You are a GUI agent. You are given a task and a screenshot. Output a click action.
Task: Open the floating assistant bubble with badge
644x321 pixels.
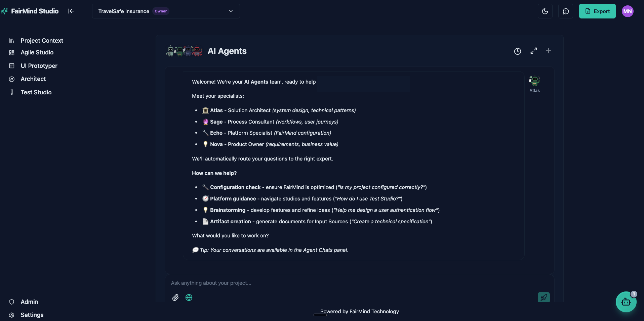[626, 302]
